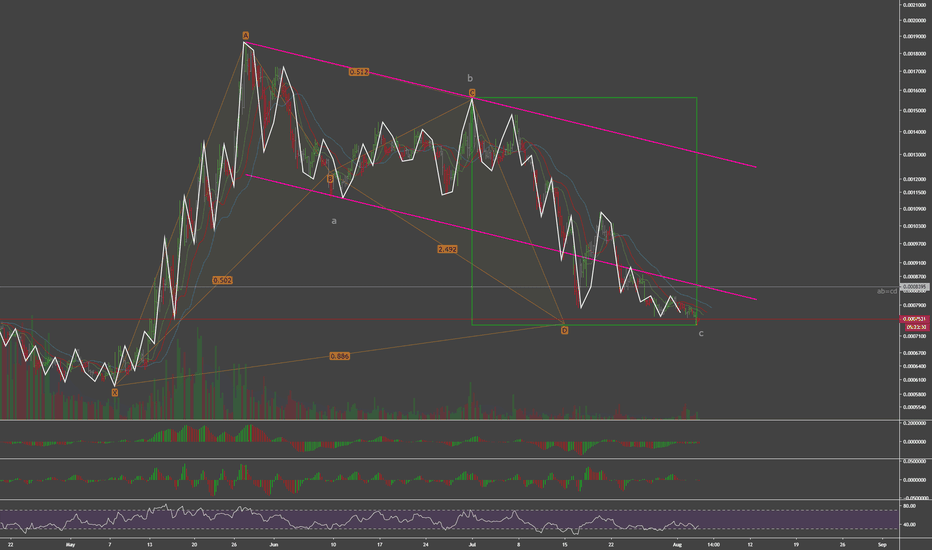Image resolution: width=932 pixels, height=550 pixels.
Task: Click the 0.0005540 price axis label
Action: 914,407
